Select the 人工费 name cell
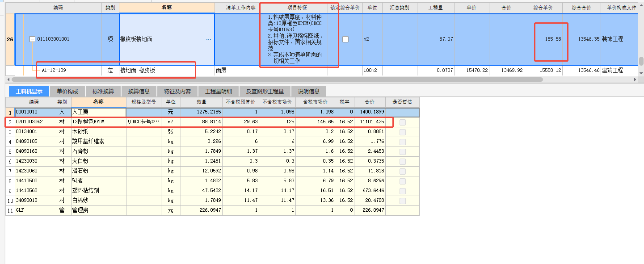Screen dimensions: 644x264 (98, 112)
